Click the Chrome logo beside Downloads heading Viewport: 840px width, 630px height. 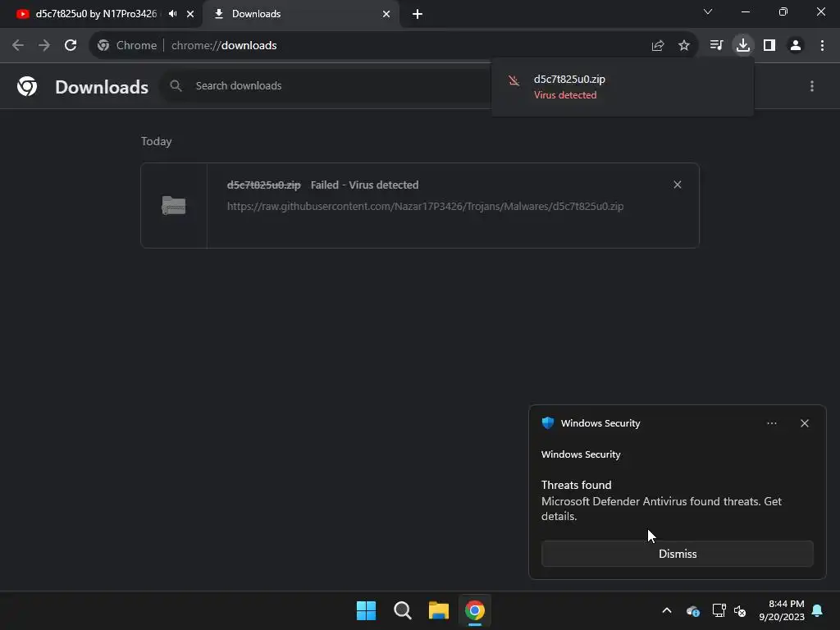27,86
